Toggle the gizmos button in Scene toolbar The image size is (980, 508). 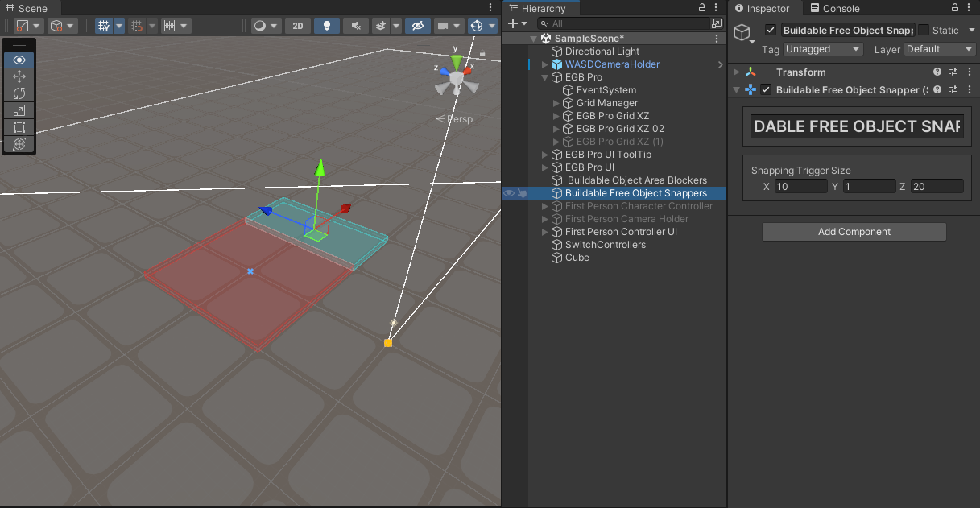[x=476, y=26]
